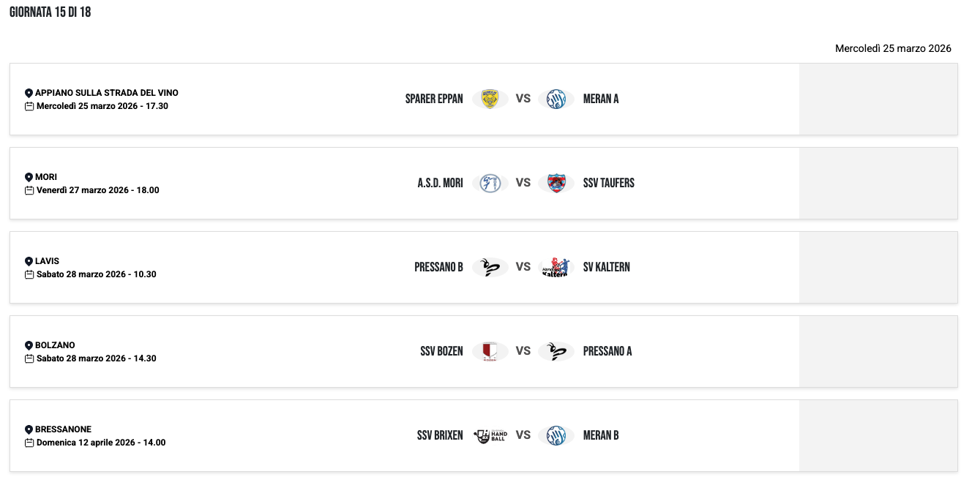This screenshot has width=980, height=485.
Task: Click the Pressano B team logo
Action: [x=490, y=267]
